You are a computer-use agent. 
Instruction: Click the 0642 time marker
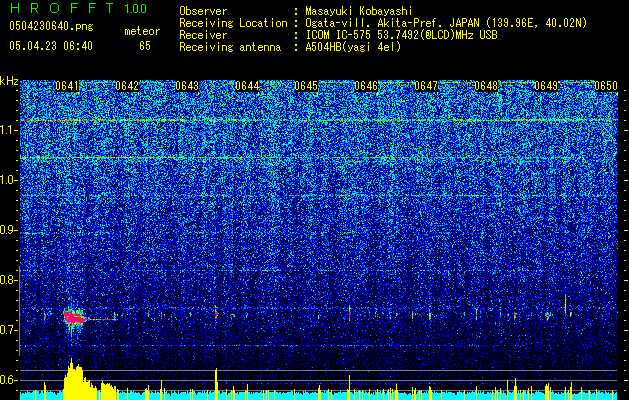coord(127,86)
